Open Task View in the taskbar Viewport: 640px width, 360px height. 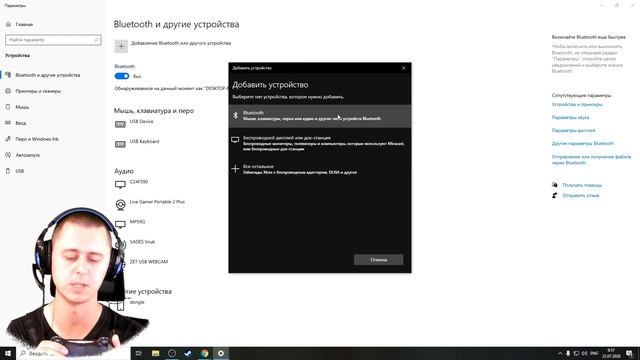(x=138, y=353)
